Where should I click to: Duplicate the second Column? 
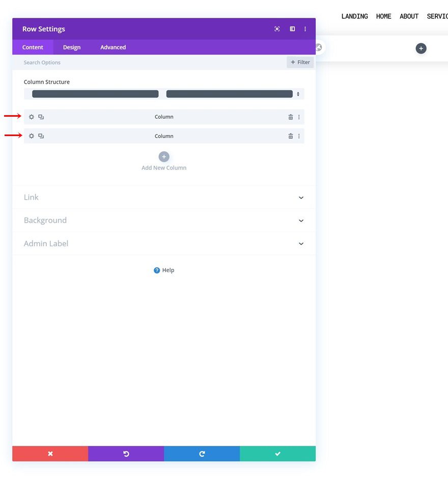(41, 136)
